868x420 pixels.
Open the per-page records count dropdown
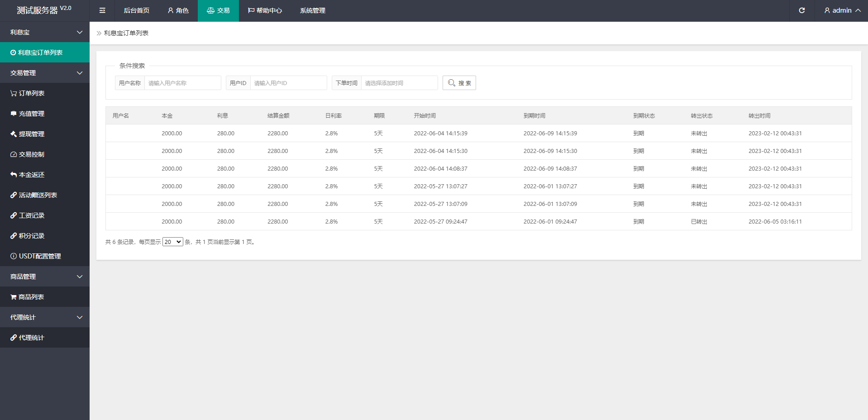click(x=172, y=242)
